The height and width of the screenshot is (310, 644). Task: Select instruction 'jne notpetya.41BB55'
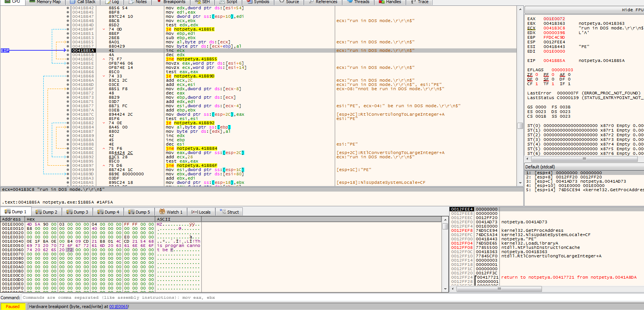point(191,59)
